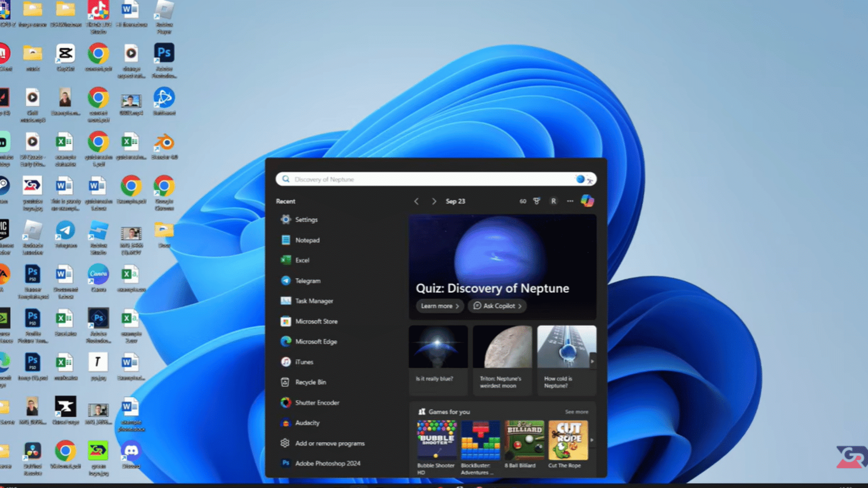The width and height of the screenshot is (868, 488).
Task: Open Add or remove programs
Action: click(x=322, y=443)
